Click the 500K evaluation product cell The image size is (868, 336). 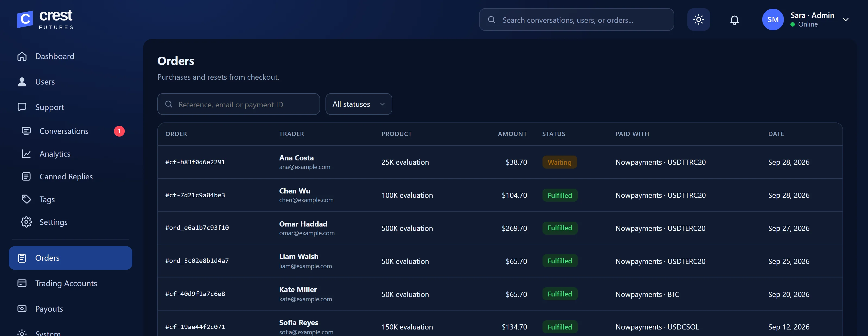pos(407,228)
